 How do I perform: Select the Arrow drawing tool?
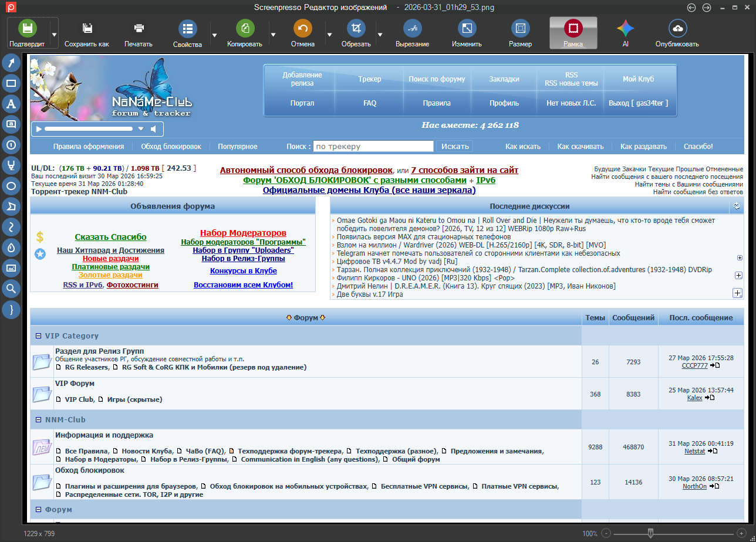click(11, 63)
